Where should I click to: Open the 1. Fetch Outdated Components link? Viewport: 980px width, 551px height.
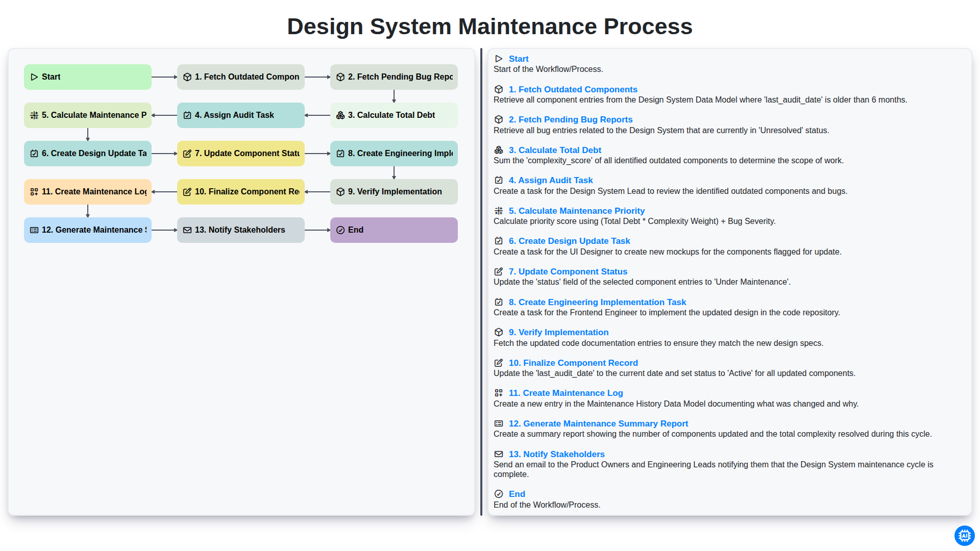573,89
